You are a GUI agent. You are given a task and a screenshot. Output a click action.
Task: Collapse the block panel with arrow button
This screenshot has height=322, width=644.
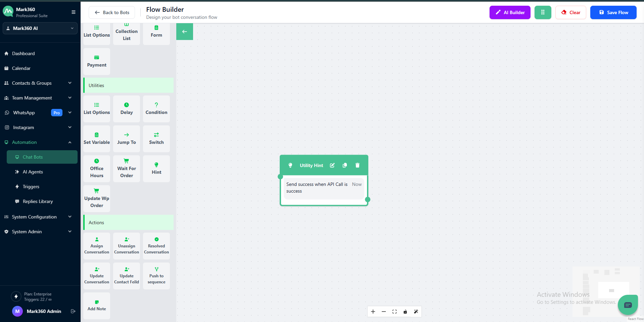pos(185,32)
